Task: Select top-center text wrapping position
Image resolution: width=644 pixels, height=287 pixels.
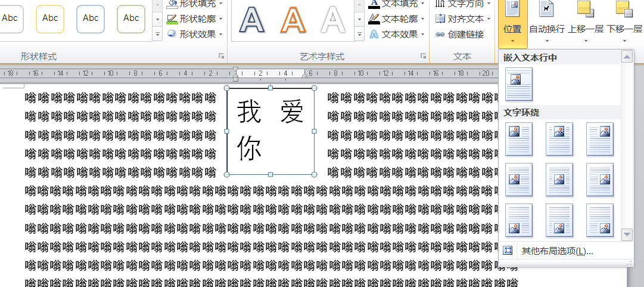Action: tap(559, 139)
